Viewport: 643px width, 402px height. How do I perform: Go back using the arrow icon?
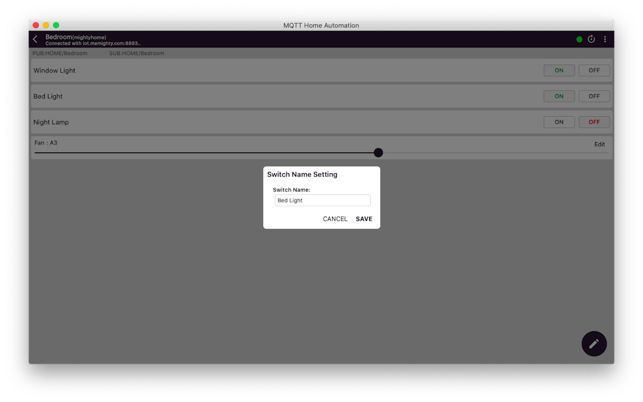point(36,40)
